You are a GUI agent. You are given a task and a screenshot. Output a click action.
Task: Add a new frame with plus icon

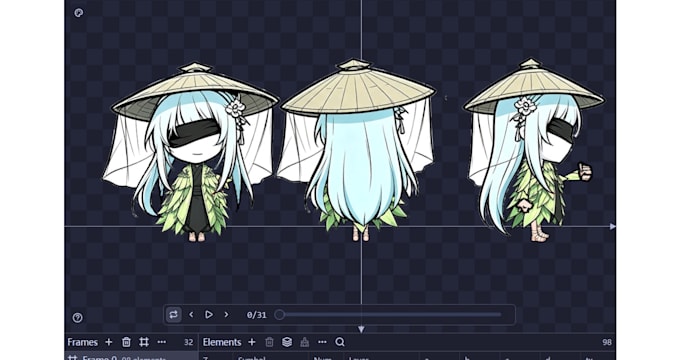(x=109, y=342)
